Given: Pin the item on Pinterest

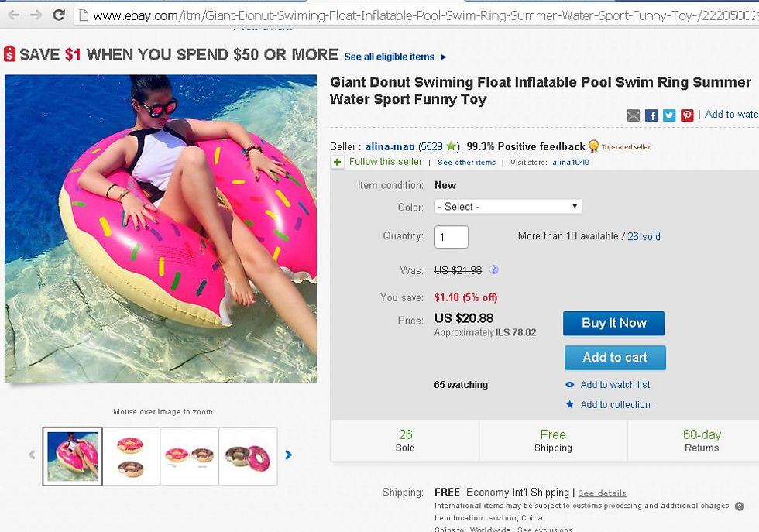Looking at the screenshot, I should (687, 115).
